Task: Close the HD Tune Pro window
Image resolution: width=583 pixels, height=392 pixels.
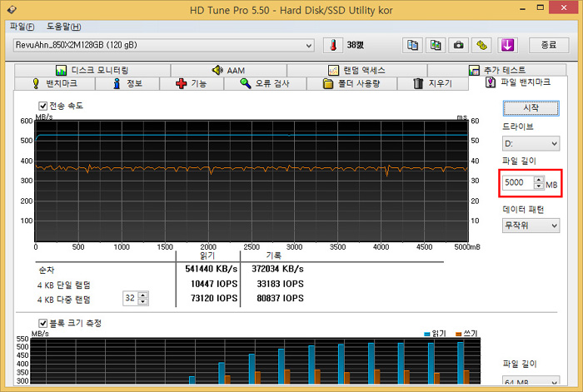Action: (564, 7)
